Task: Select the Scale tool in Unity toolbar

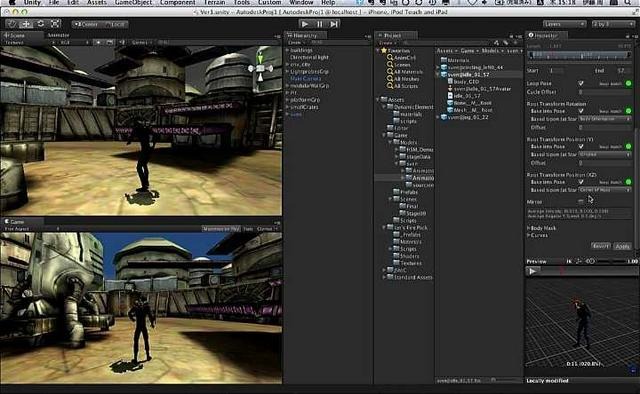Action: pyautogui.click(x=55, y=24)
